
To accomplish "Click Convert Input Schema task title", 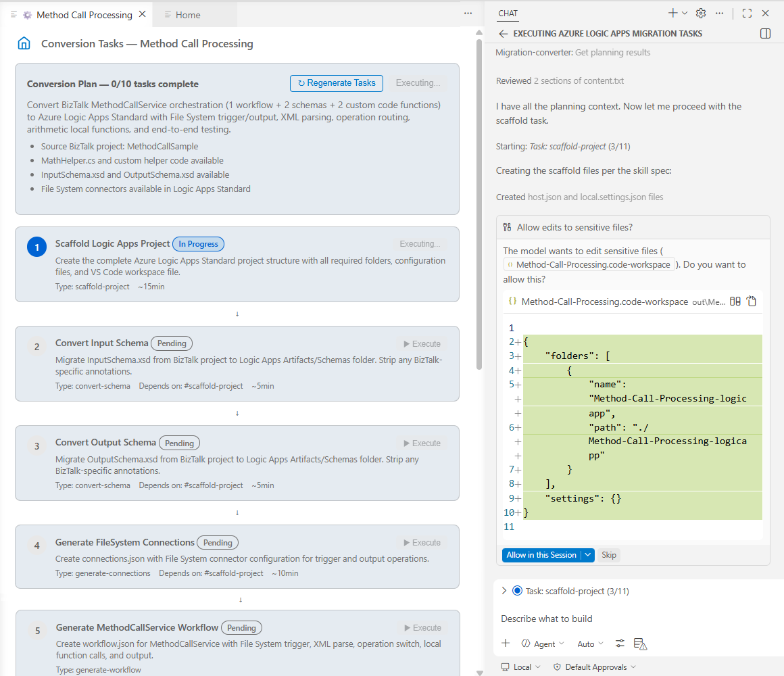I will coord(101,343).
